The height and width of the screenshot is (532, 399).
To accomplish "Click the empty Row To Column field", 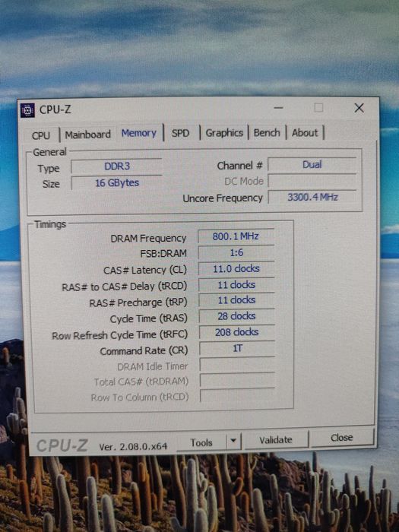I will click(237, 396).
